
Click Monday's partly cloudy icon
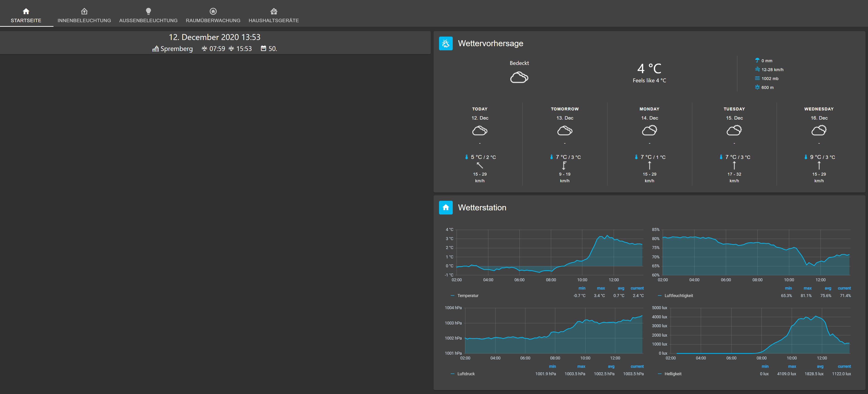tap(649, 130)
